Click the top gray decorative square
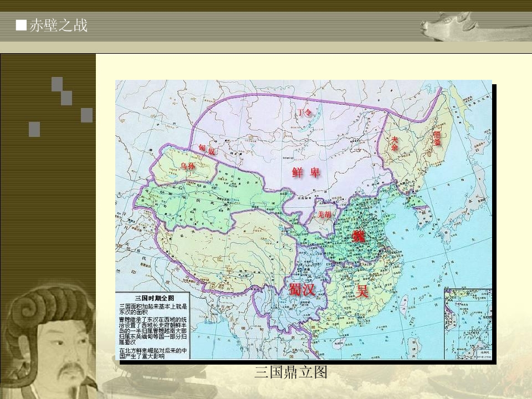The image size is (532, 399). tap(57, 84)
